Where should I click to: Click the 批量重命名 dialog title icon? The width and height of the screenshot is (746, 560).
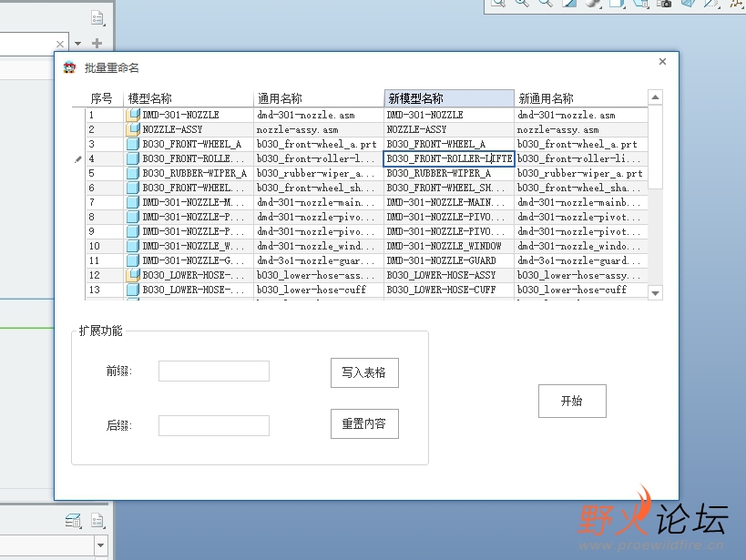[69, 67]
